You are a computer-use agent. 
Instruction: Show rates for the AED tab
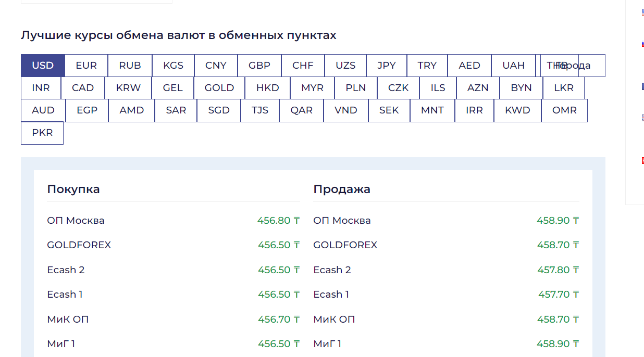469,66
